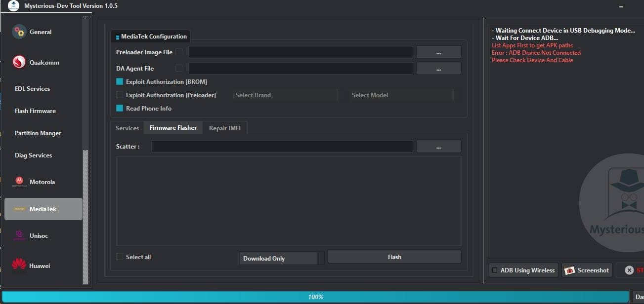Viewport: 644px width, 304px height.
Task: Select the Qualcomm icon in the sidebar
Action: pos(18,62)
